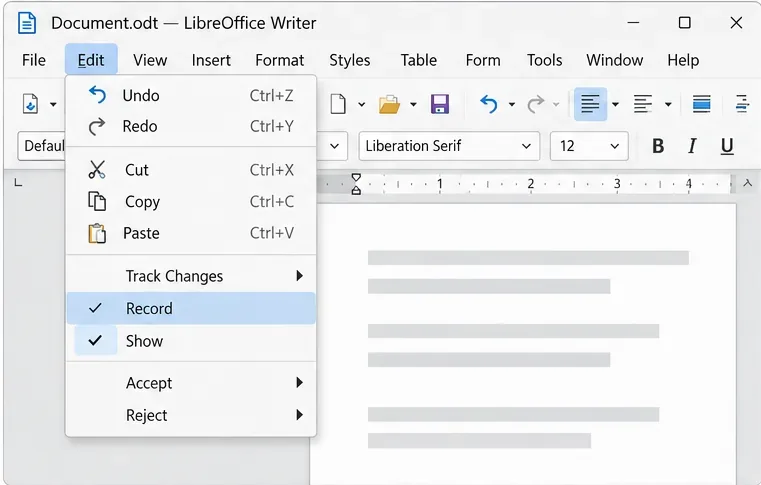
Task: Click the ruler at the 2 inch mark
Action: 530,184
